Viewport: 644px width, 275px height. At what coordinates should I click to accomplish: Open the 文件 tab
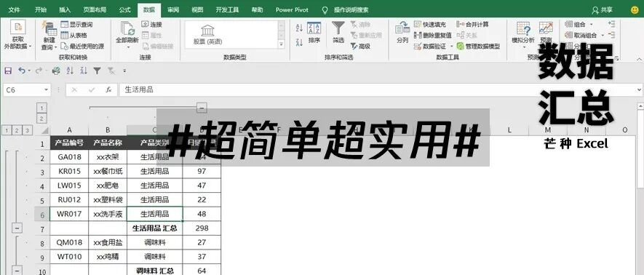point(15,9)
